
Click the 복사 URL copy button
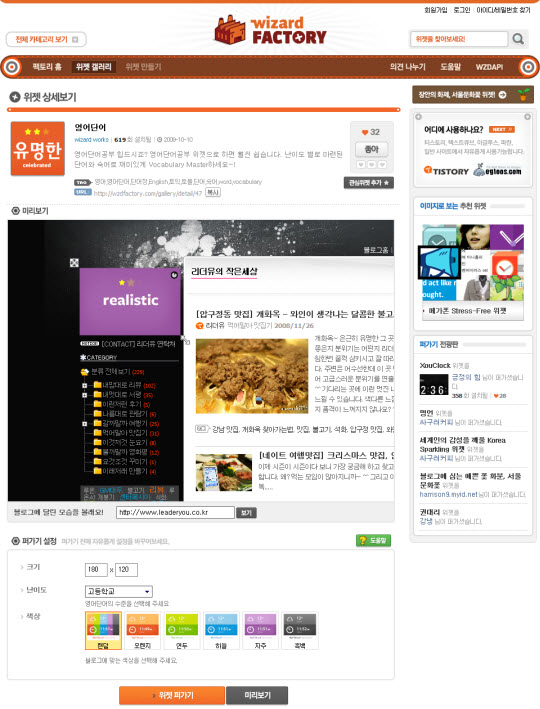tap(213, 192)
